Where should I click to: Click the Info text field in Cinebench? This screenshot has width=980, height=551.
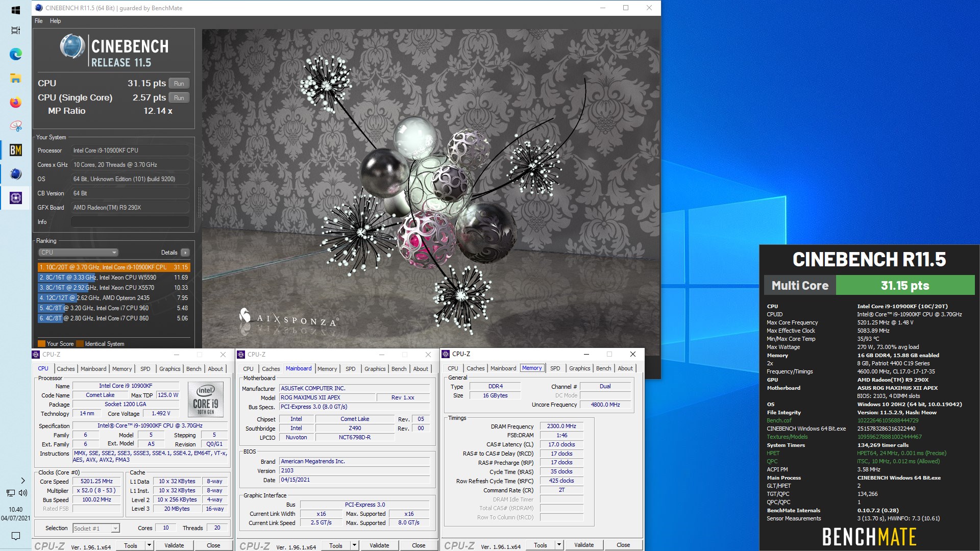[130, 222]
